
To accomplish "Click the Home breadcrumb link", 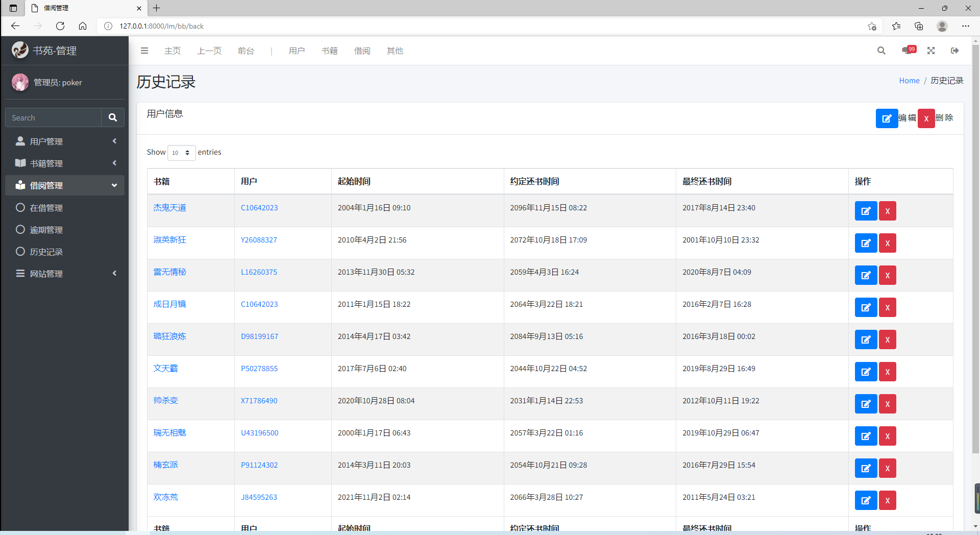I will (909, 81).
